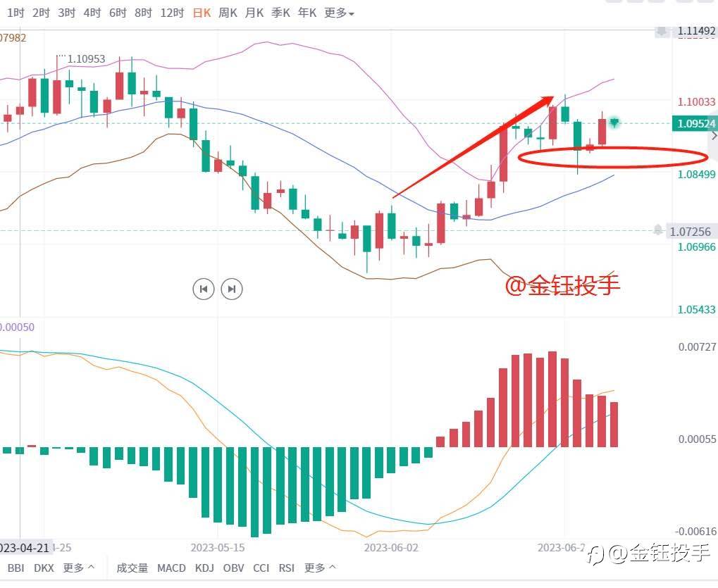Select the RSI indicator
This screenshot has width=718, height=588.
click(286, 568)
